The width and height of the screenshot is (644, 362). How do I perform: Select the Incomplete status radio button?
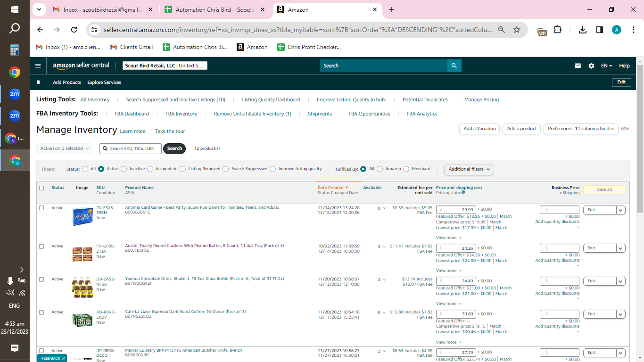(150, 169)
